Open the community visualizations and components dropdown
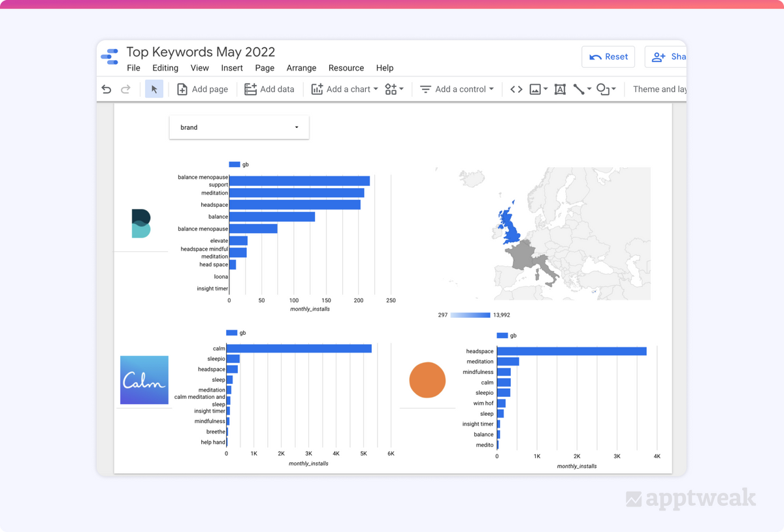This screenshot has width=784, height=532. [394, 89]
